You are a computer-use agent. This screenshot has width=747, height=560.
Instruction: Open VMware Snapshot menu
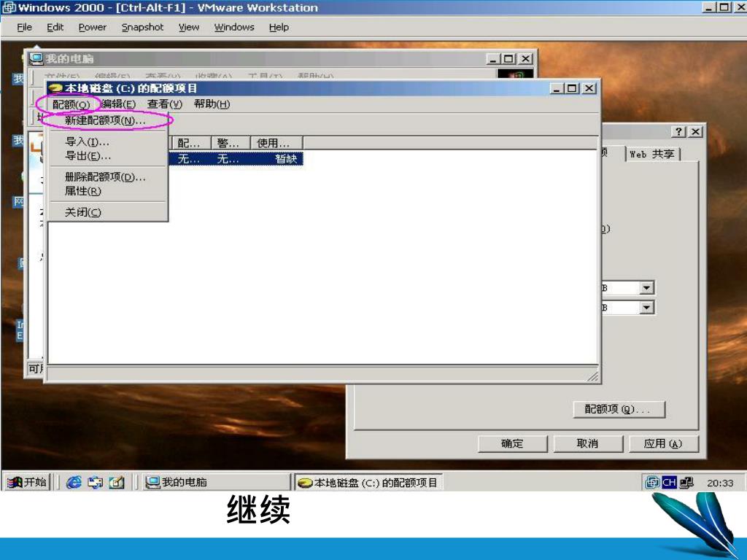click(142, 27)
